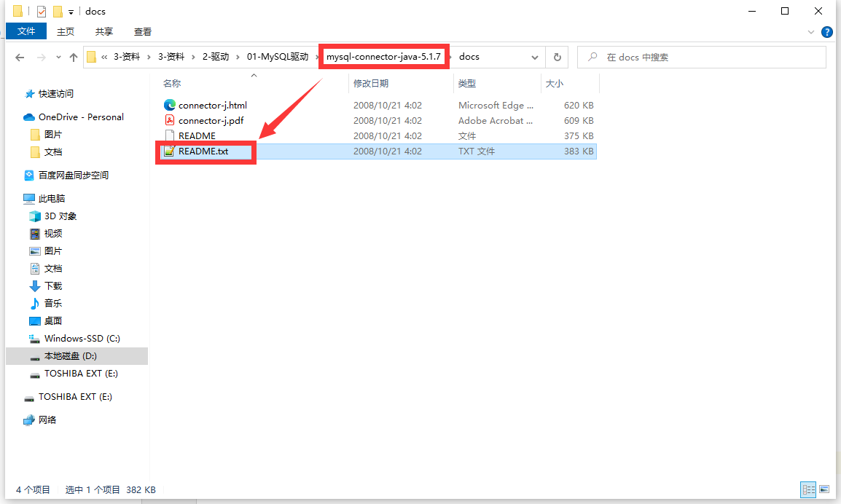Open Windows-SSD (C:) drive
The image size is (841, 504).
82,339
